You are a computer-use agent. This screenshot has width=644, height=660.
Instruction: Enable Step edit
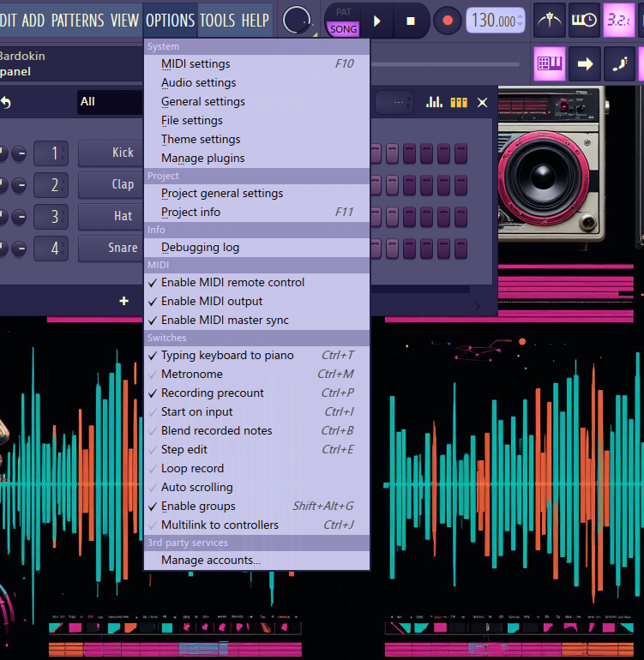point(257,450)
